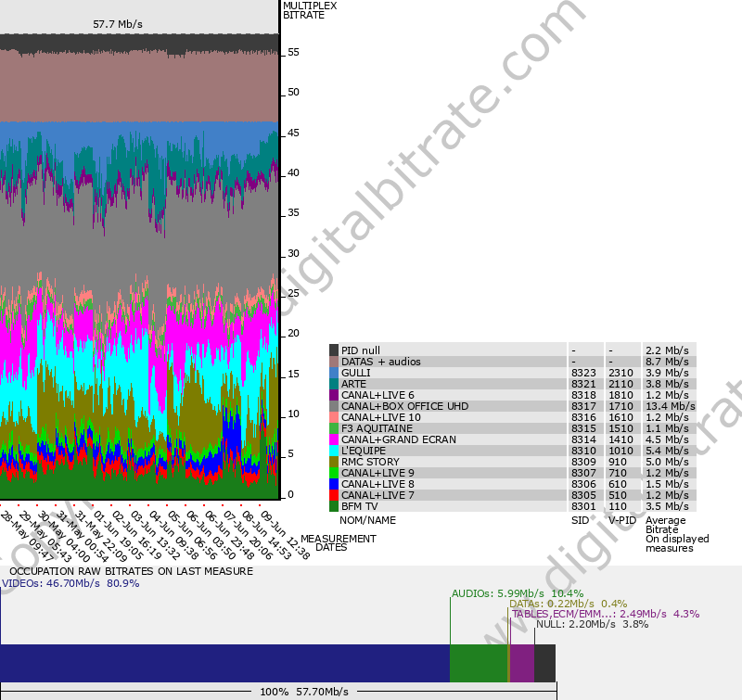Select the 'ARTE' channel name
Image resolution: width=742 pixels, height=700 pixels.
click(353, 384)
